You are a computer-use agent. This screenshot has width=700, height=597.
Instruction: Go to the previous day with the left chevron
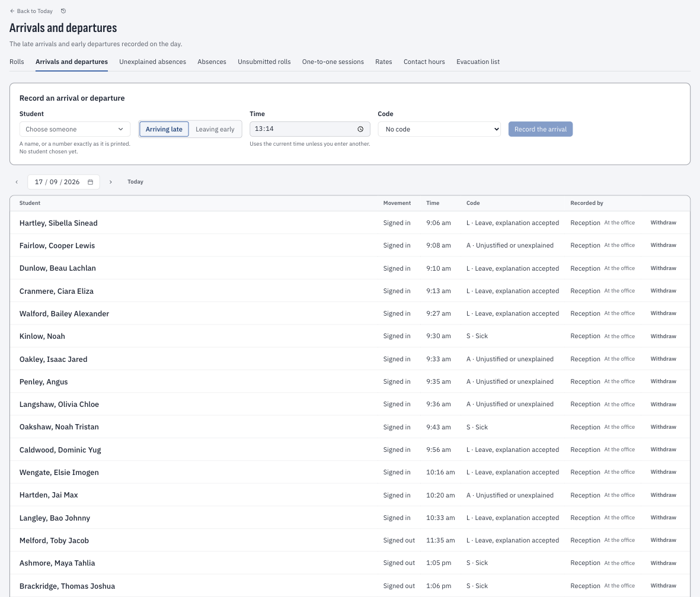pos(17,182)
